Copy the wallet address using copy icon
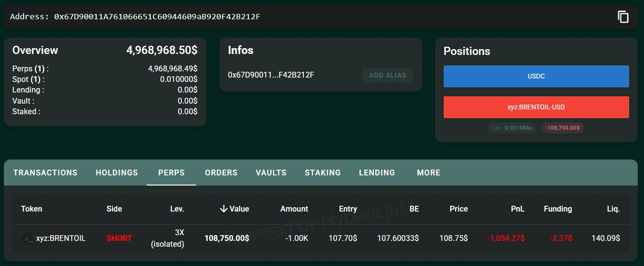 pyautogui.click(x=623, y=17)
